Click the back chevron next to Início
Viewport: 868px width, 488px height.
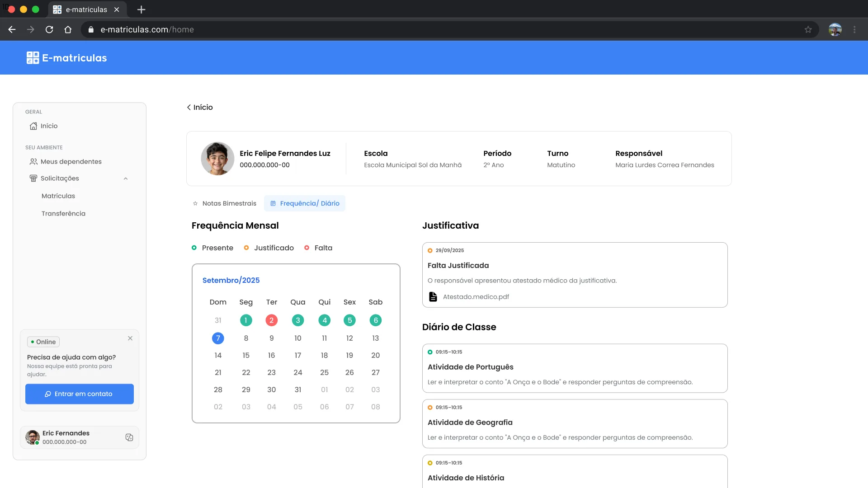pyautogui.click(x=189, y=108)
